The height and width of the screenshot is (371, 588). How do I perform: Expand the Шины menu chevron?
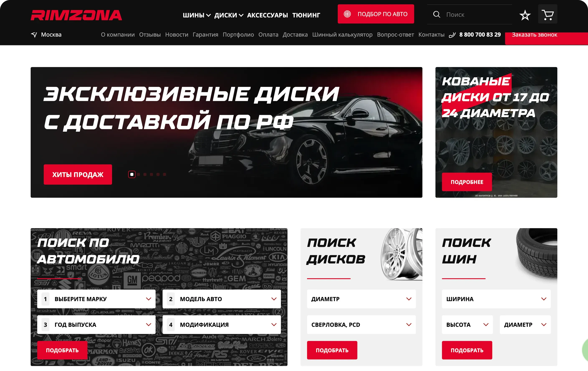pyautogui.click(x=208, y=15)
